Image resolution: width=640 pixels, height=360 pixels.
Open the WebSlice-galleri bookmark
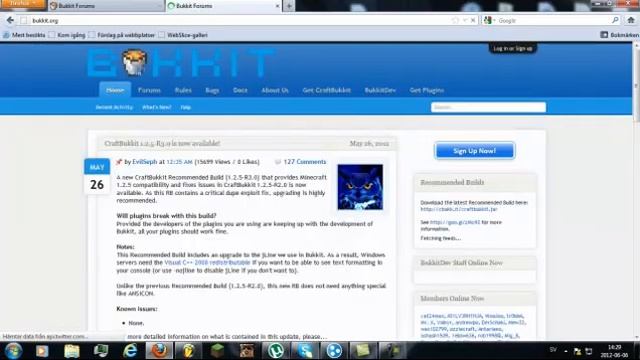click(183, 35)
